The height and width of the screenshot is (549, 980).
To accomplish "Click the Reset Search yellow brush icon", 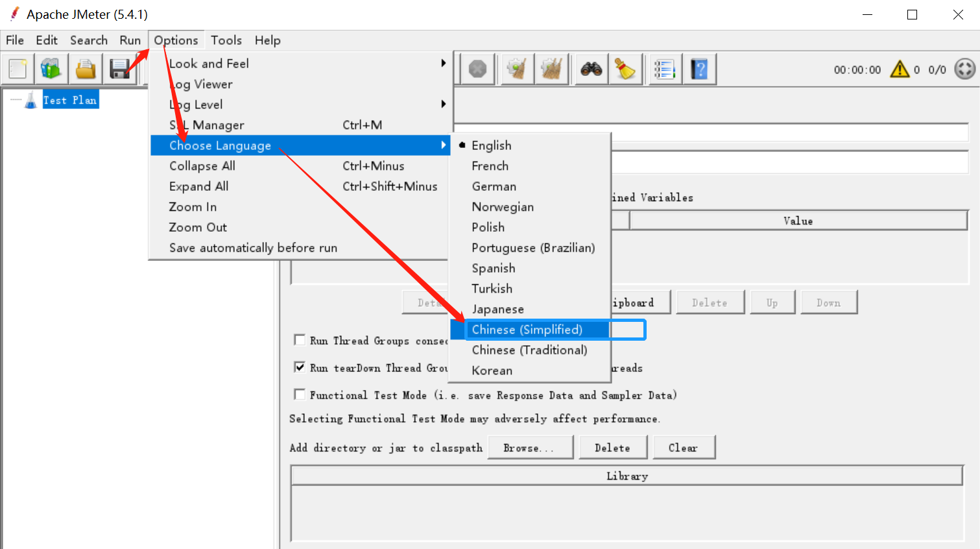I will click(x=625, y=69).
